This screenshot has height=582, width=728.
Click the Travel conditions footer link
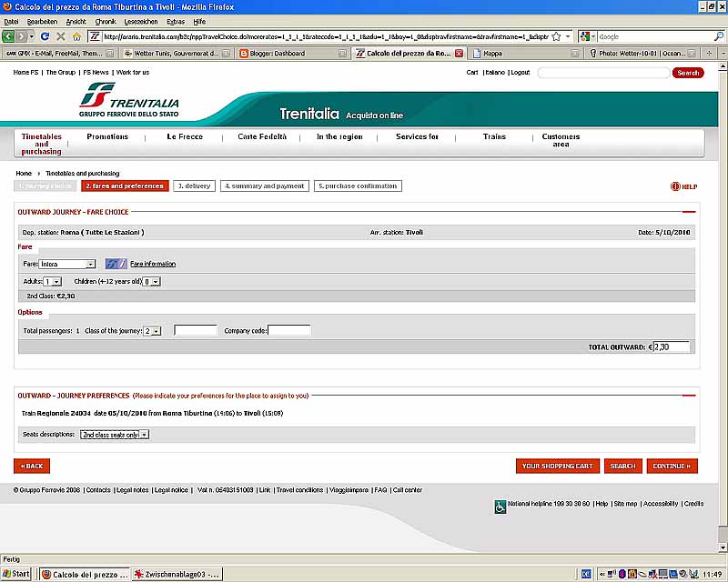point(299,490)
